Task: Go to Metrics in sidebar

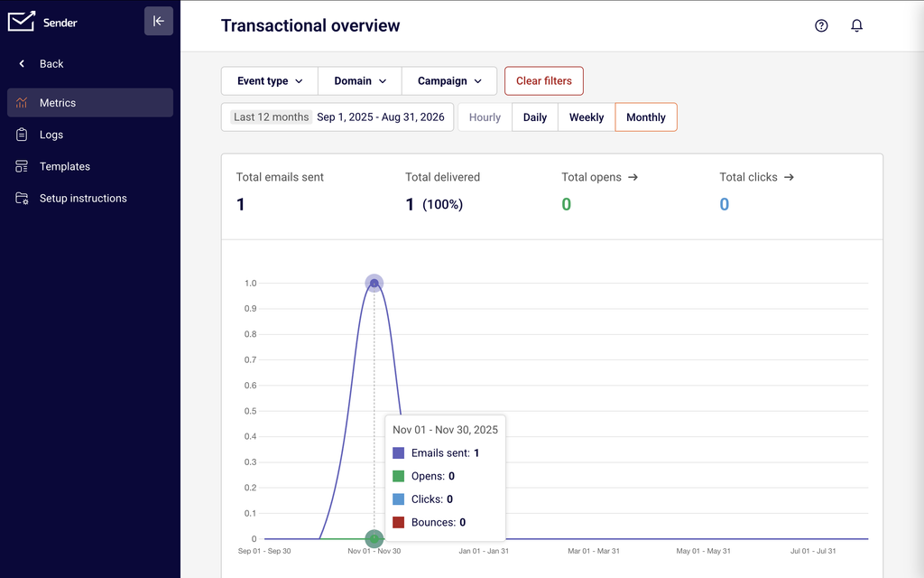Action: click(x=90, y=103)
